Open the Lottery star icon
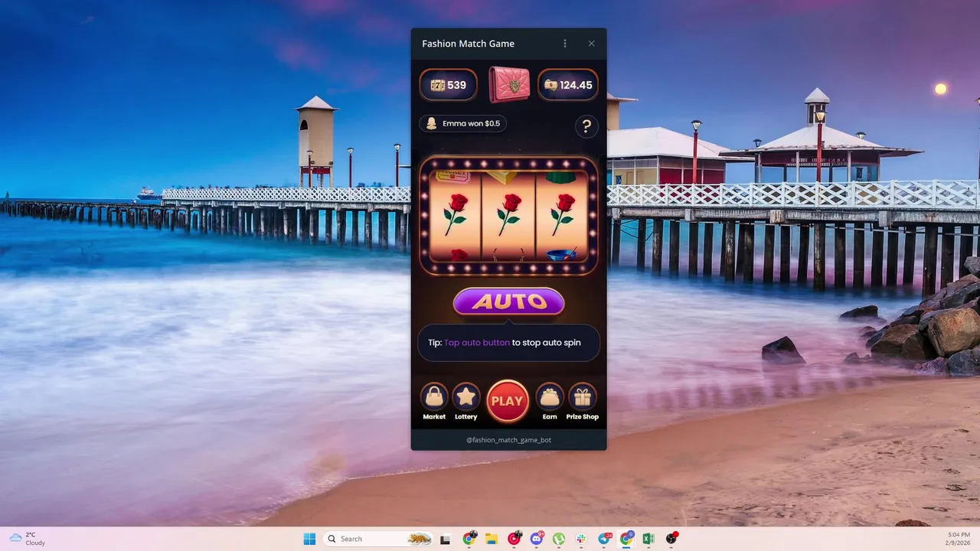 coord(466,397)
